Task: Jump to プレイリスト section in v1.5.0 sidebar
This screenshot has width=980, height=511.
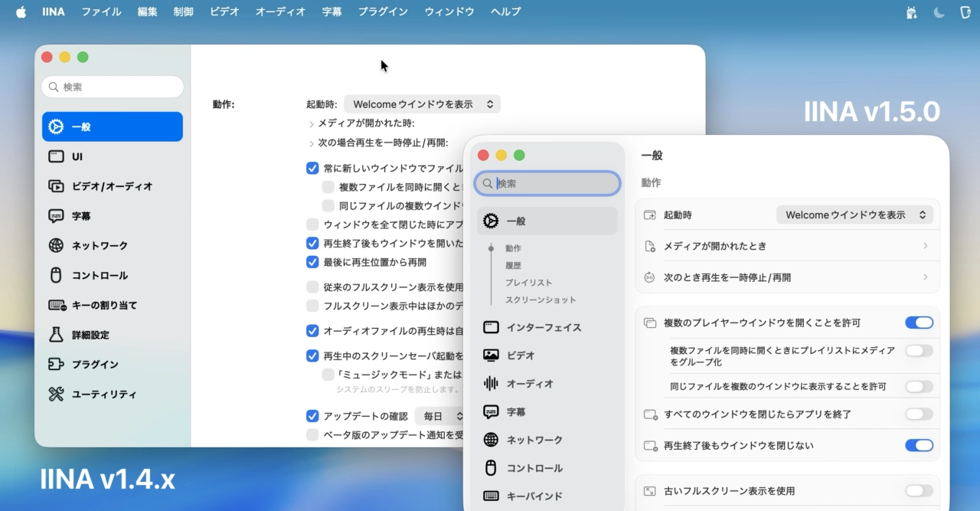Action: point(528,283)
